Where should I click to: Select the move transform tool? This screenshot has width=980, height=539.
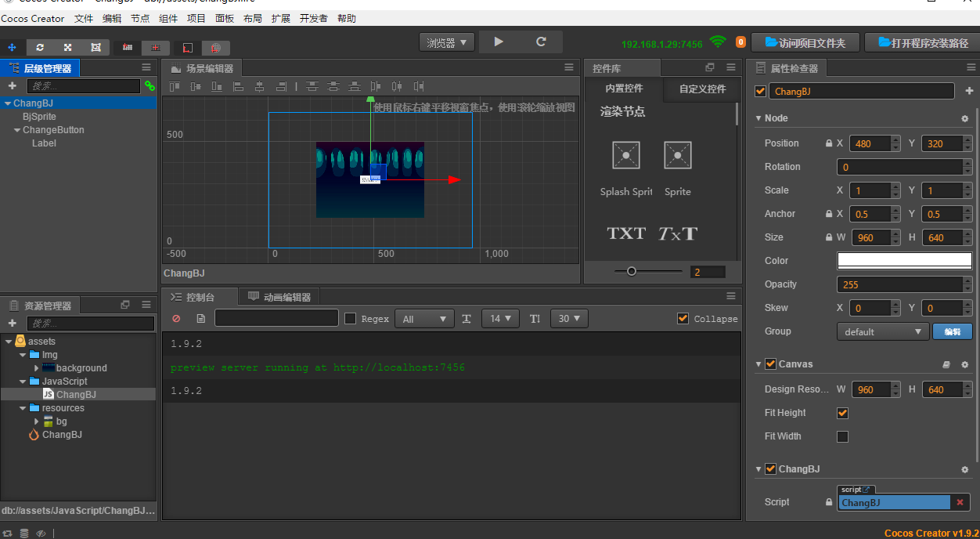[12, 48]
